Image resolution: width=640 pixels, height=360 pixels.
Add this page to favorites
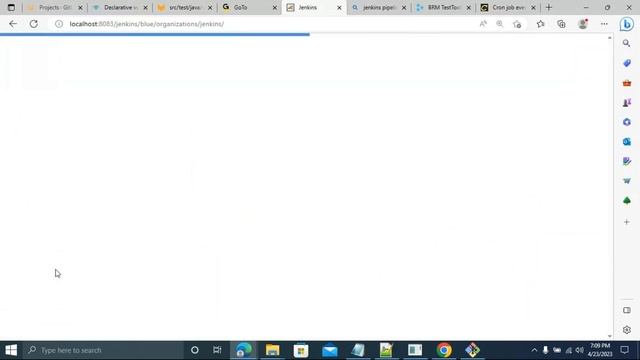click(x=517, y=24)
